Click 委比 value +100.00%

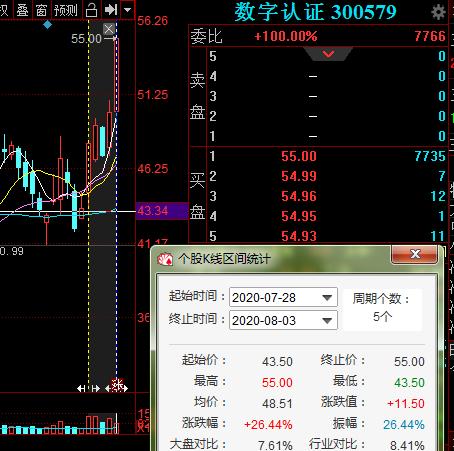tap(286, 36)
